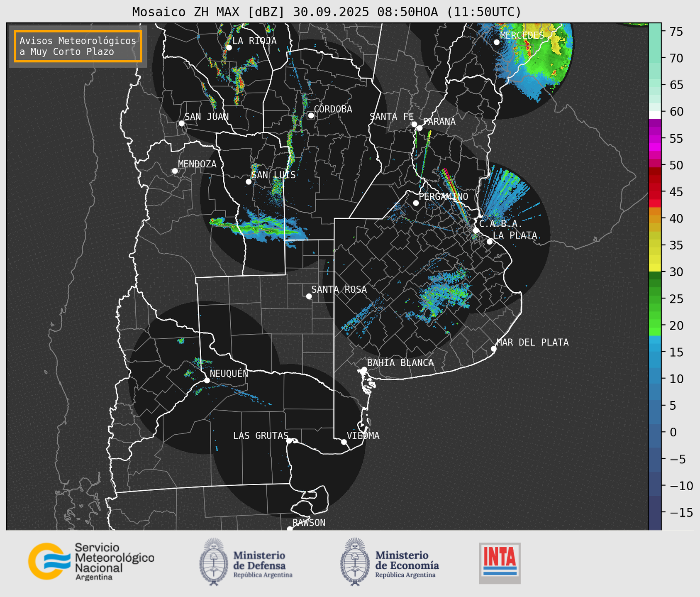Click the Servicio Meteorológico Nacional text
This screenshot has width=700, height=597.
114,562
